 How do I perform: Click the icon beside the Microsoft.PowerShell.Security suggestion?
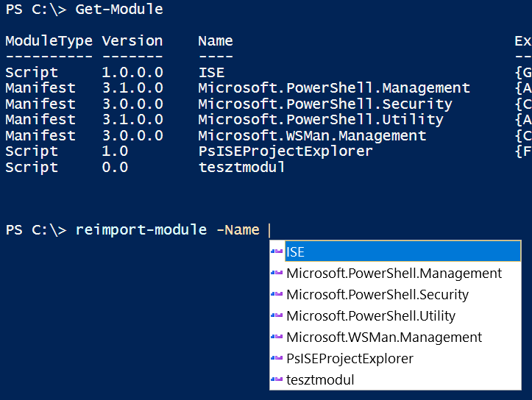pos(277,294)
